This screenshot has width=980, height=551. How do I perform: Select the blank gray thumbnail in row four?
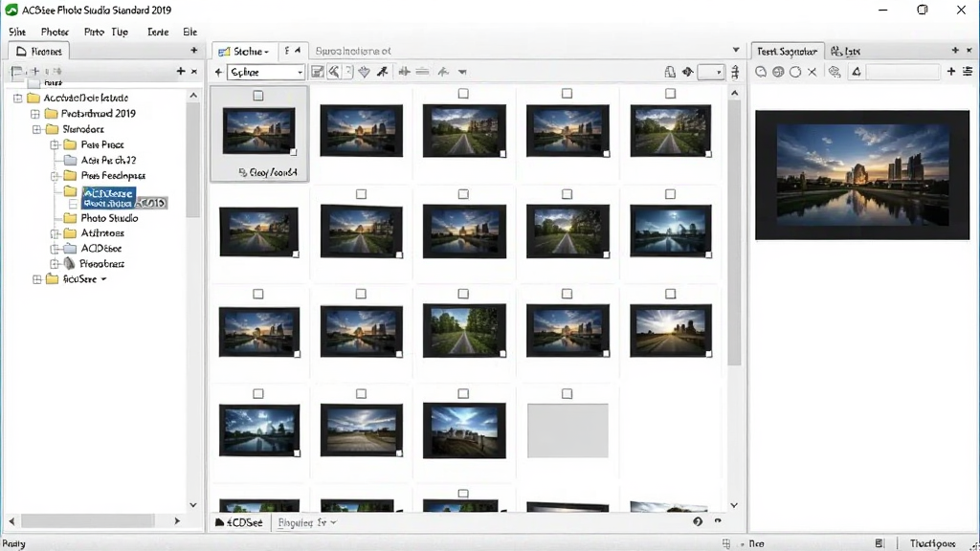pos(568,430)
